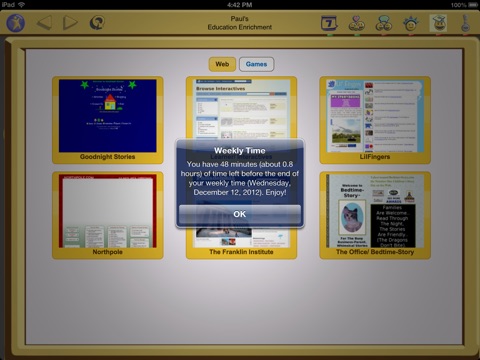Tap the Paul's Education Enrichment title
Screen dimensions: 480x360
tap(240, 23)
